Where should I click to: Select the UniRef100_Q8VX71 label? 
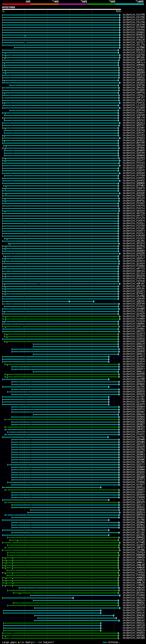(x=134, y=331)
